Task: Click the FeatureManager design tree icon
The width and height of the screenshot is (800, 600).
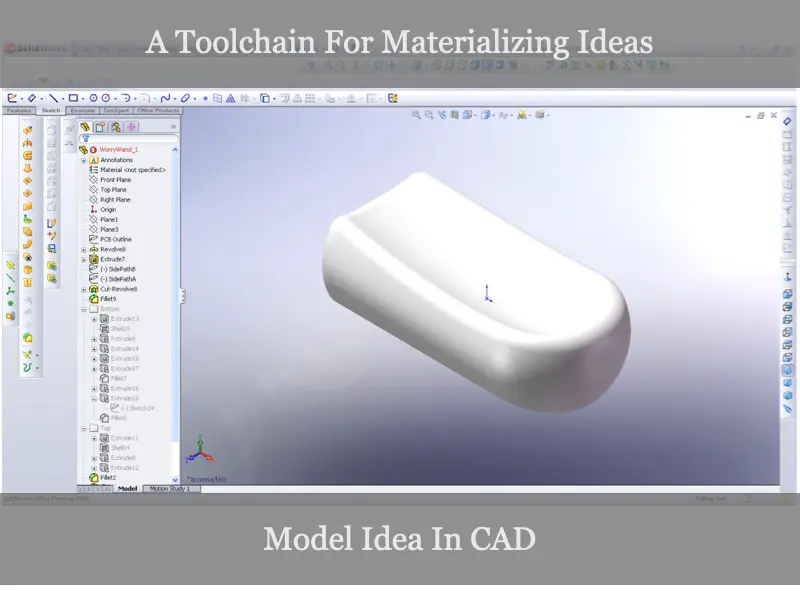Action: pyautogui.click(x=85, y=127)
